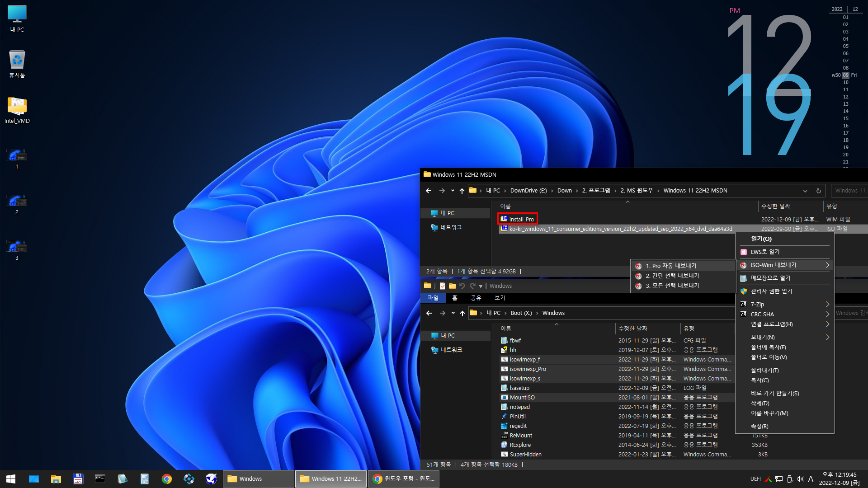868x488 pixels.
Task: Go back in the Boot (X:) Windows window
Action: [429, 313]
